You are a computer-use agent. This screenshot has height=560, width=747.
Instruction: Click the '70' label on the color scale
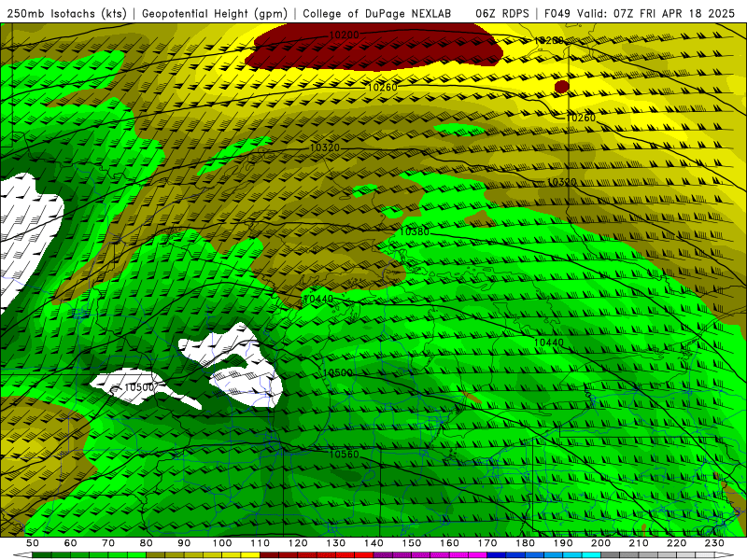[108, 543]
